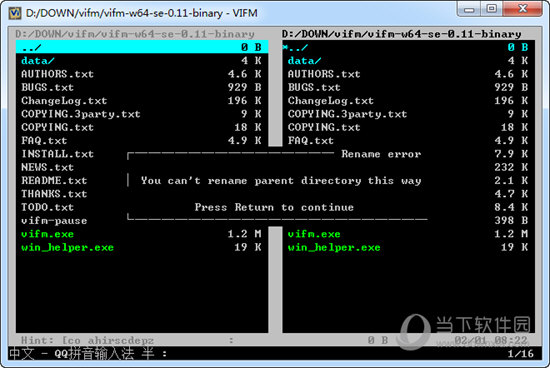The image size is (550, 368).
Task: Select COPYING.txt in the left pane
Action: pyautogui.click(x=58, y=127)
